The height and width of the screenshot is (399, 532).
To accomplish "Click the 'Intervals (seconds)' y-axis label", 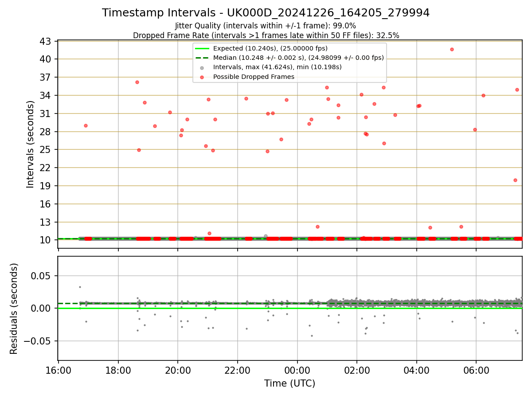I will [x=30, y=144].
